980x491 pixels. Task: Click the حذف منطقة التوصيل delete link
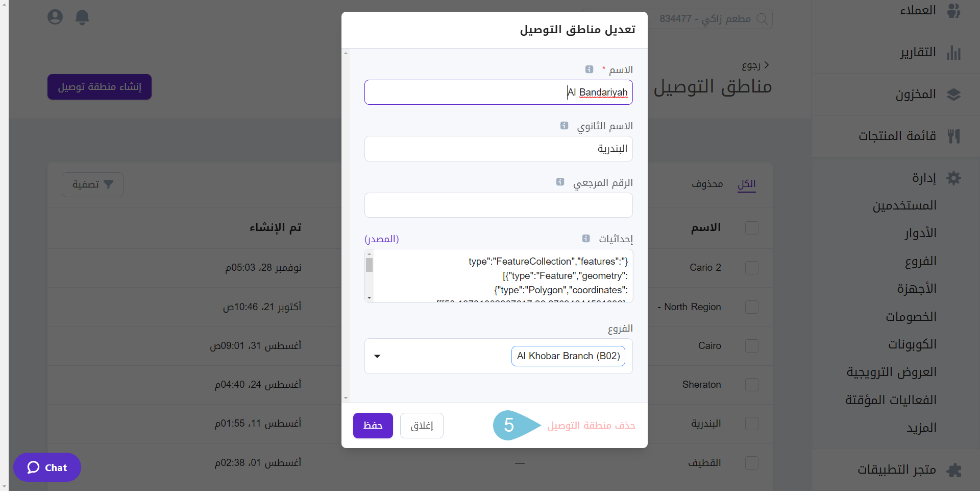[x=591, y=426]
